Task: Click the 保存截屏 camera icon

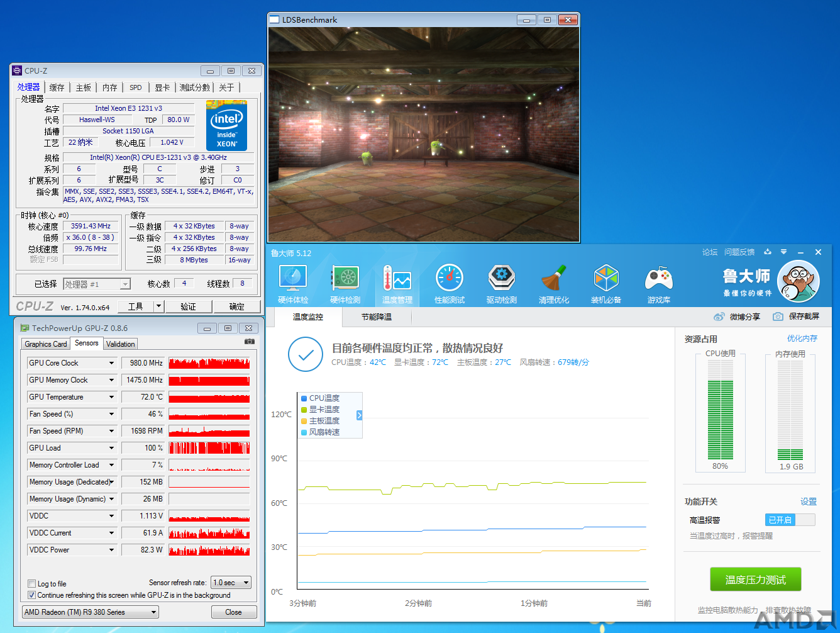Action: pos(778,316)
